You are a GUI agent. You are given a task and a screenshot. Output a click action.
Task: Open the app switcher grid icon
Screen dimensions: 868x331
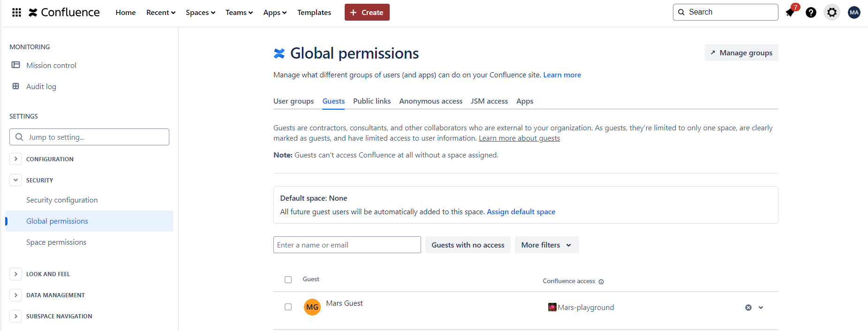pyautogui.click(x=16, y=12)
